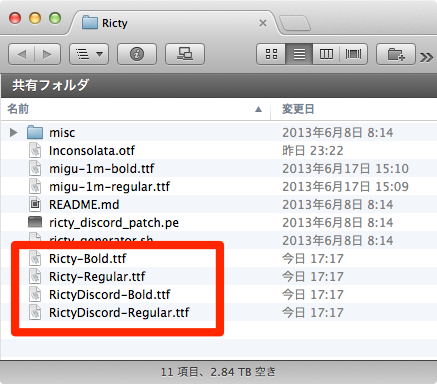This screenshot has width=437, height=384.
Task: Click the 昨日 23:22 modified date
Action: 313,151
